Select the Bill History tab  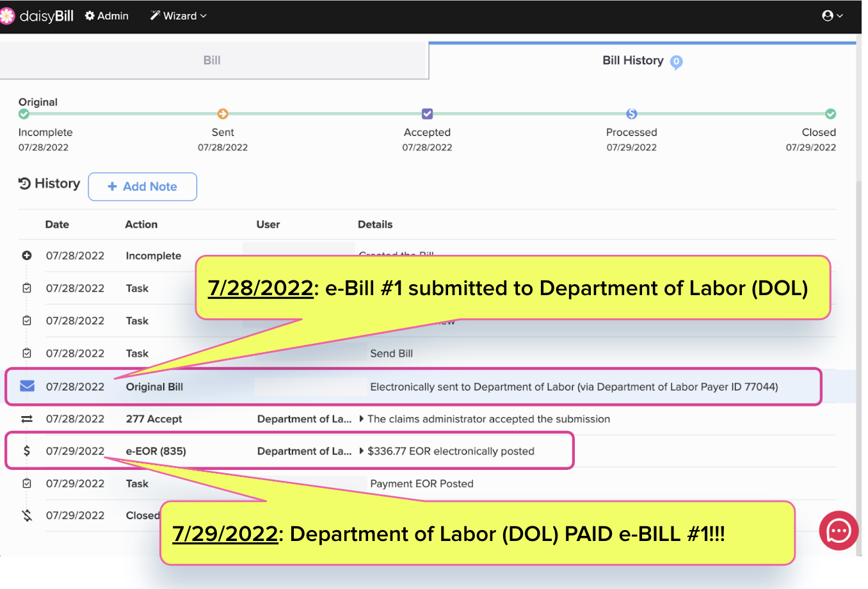click(x=632, y=60)
